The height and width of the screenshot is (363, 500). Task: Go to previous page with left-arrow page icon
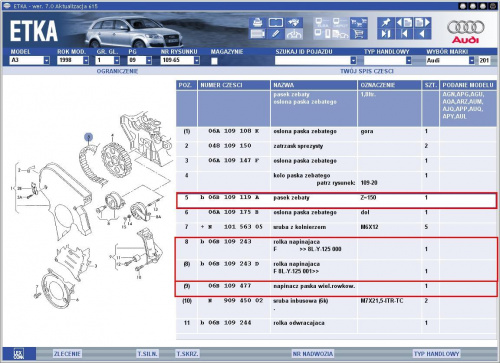pos(404,23)
